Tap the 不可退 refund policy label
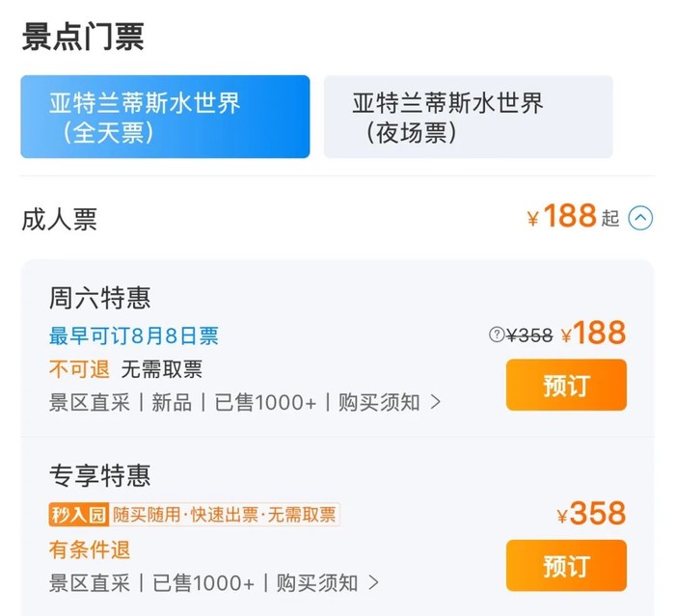Viewport: 675px width, 616px height. (x=80, y=368)
